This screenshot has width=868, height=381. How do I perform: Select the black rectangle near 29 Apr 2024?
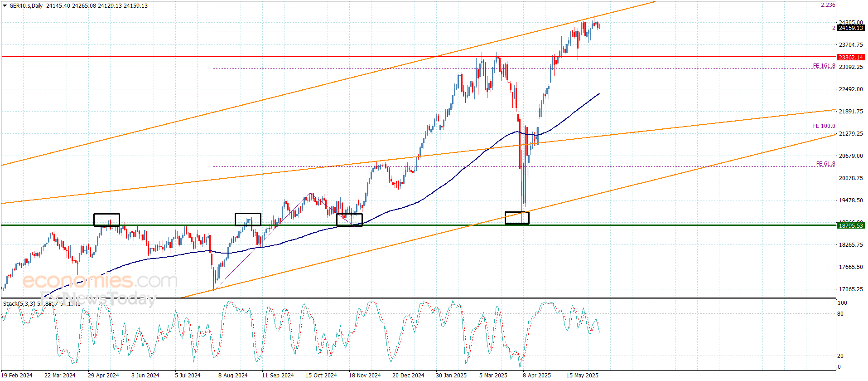106,220
